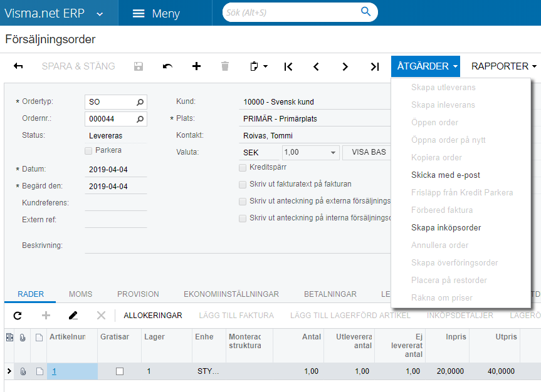Open the EKONOMIINSTÄLLNINGAR tab
541x392 pixels.
tap(231, 294)
